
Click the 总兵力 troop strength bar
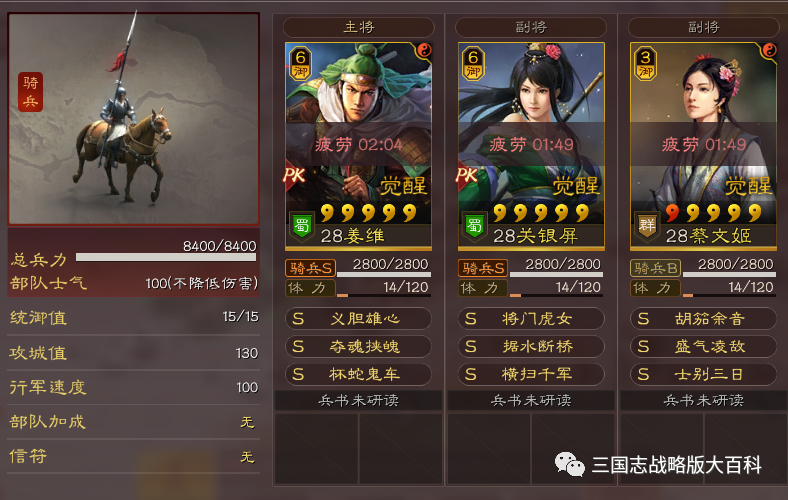(x=166, y=257)
